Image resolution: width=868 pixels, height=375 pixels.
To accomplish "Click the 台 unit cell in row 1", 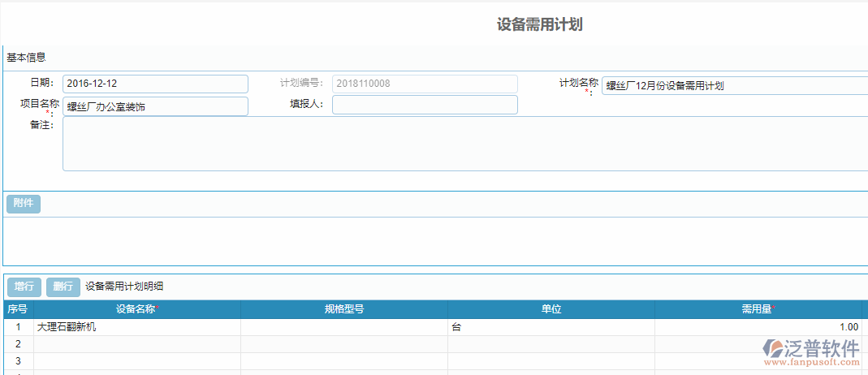I will point(551,327).
